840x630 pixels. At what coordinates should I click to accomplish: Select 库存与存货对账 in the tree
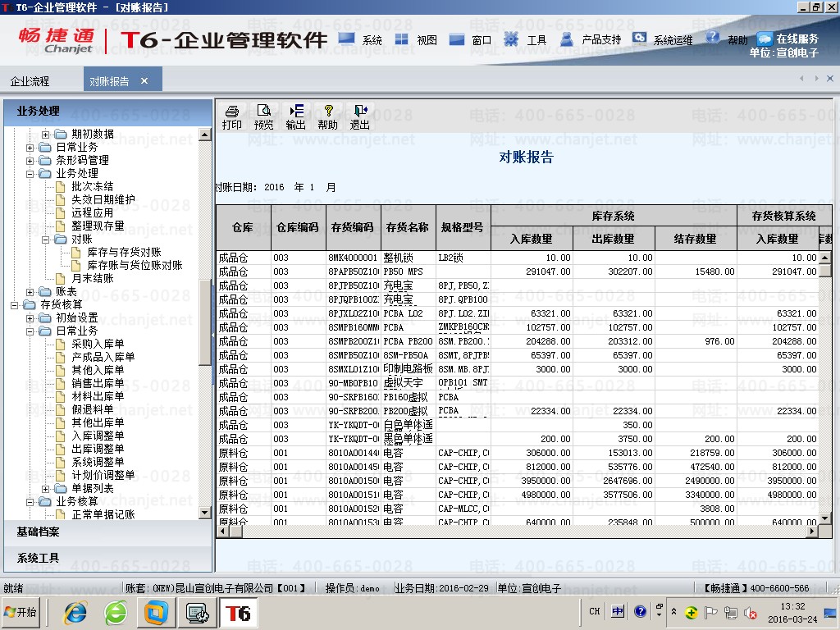click(123, 253)
